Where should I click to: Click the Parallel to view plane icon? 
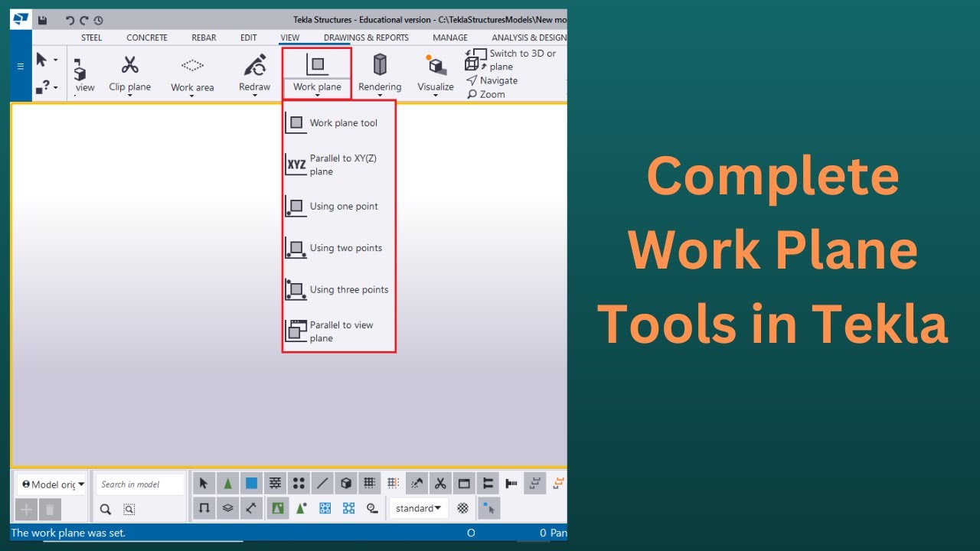tap(296, 331)
